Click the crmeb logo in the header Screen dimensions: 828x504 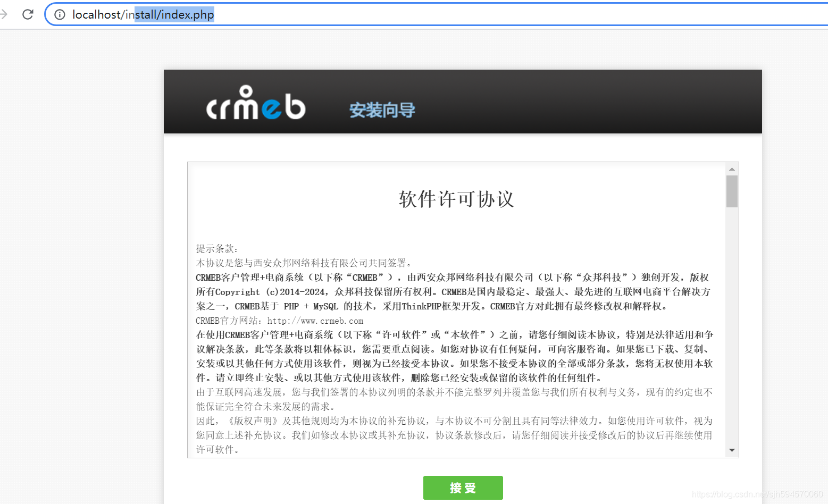coord(256,102)
